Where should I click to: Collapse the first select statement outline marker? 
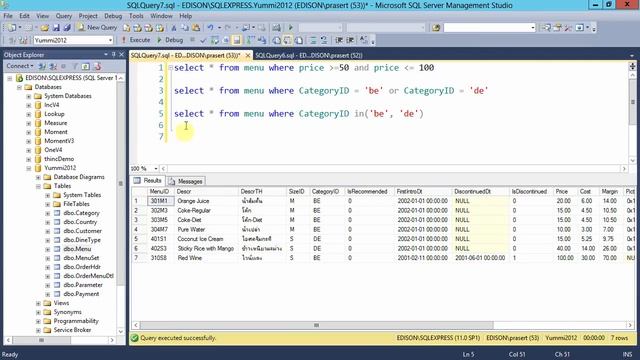pyautogui.click(x=171, y=68)
